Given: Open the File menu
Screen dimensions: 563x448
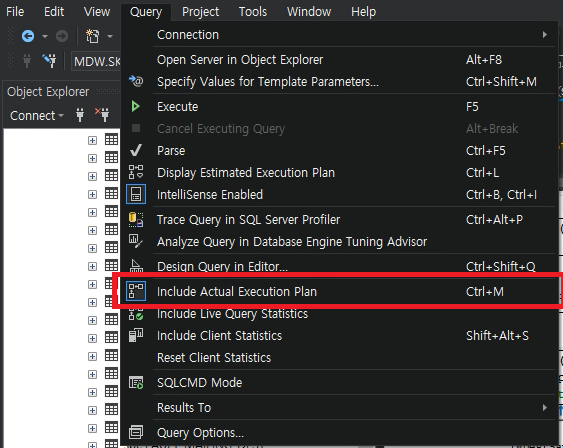Looking at the screenshot, I should [15, 12].
